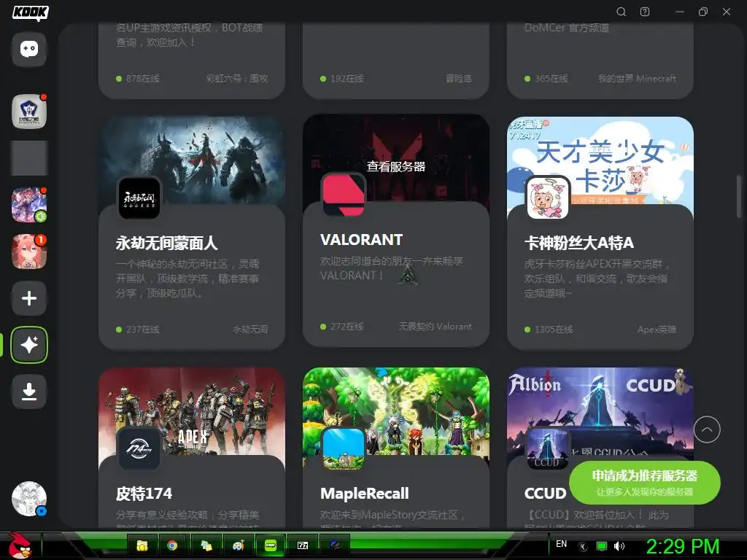
Task: Click the EN language indicator
Action: click(x=561, y=544)
